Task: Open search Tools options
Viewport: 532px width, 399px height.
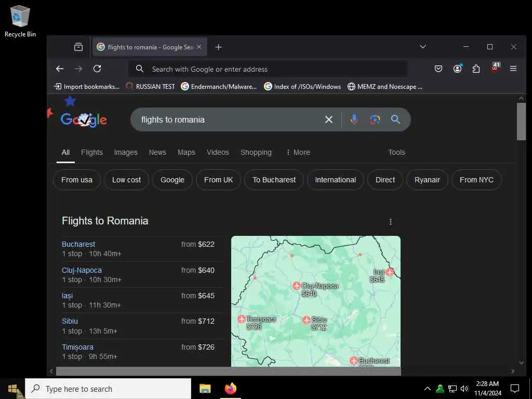Action: click(396, 152)
